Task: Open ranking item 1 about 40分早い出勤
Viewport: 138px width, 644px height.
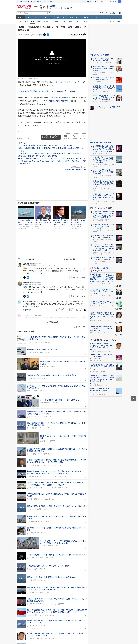Action: pos(103,59)
